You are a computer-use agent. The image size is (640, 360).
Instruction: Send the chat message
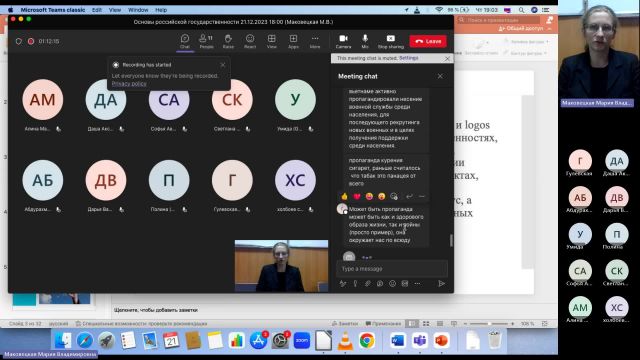(x=441, y=284)
